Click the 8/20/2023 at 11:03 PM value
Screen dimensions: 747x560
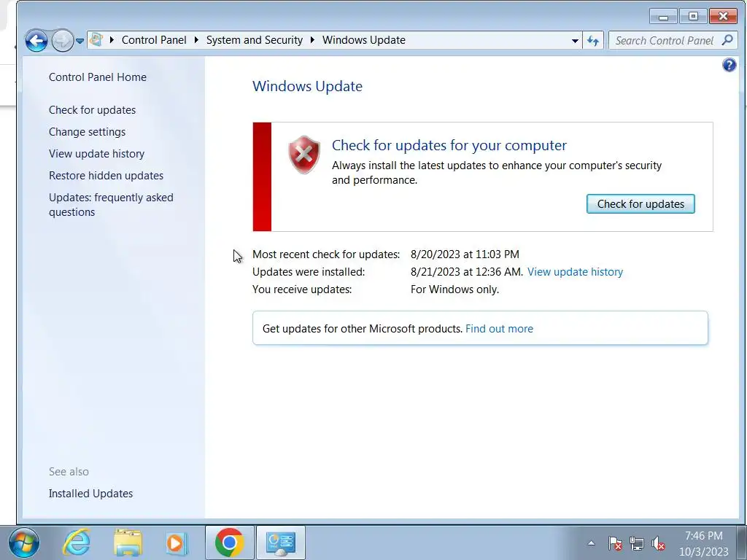pyautogui.click(x=465, y=254)
